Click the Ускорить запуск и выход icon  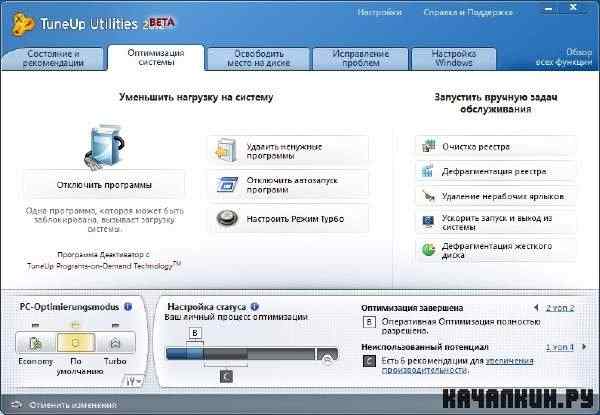click(428, 221)
